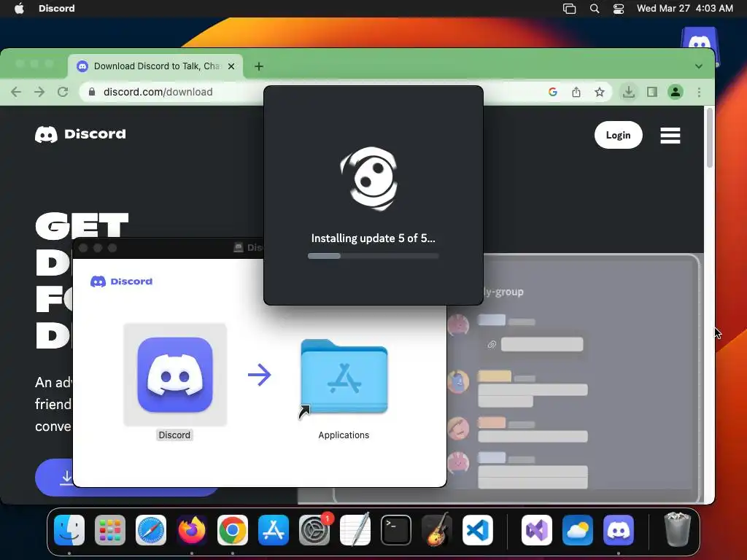Launch Firefox from the dock
Image resolution: width=747 pixels, height=560 pixels.
pos(192,530)
